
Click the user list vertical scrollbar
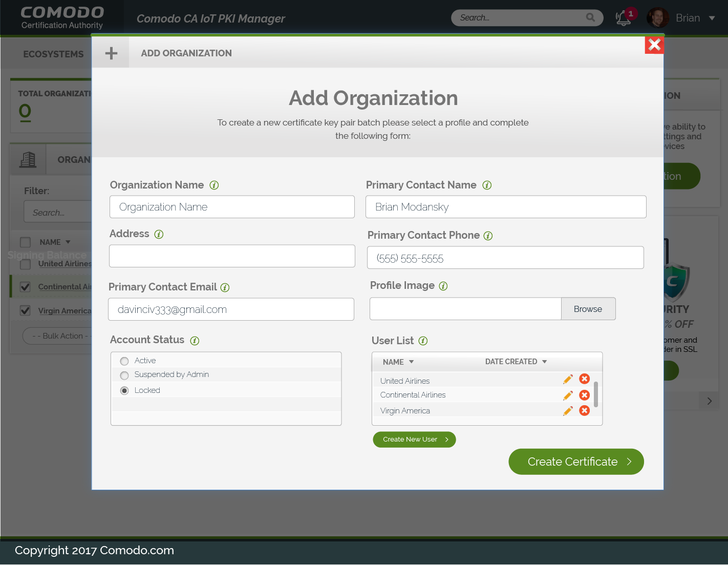tap(596, 394)
